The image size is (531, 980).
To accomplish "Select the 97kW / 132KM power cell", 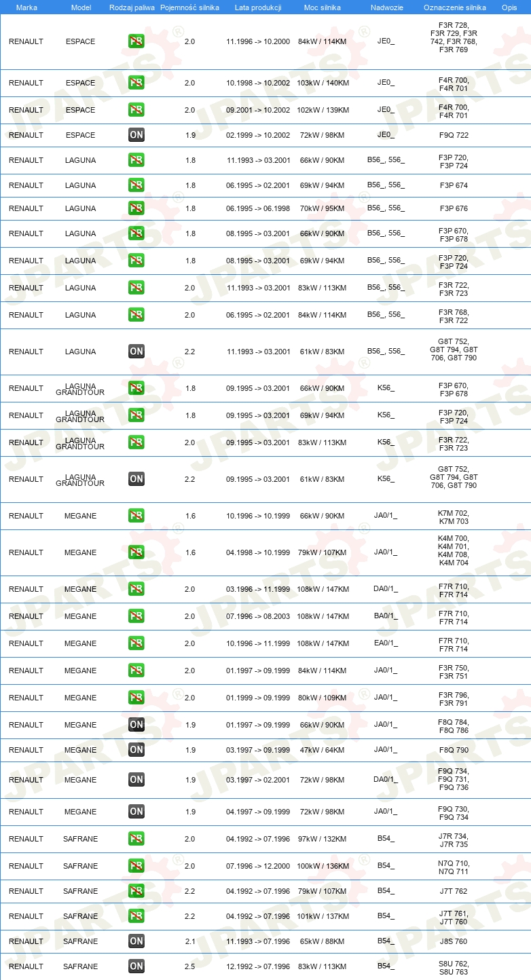I will coord(323,839).
